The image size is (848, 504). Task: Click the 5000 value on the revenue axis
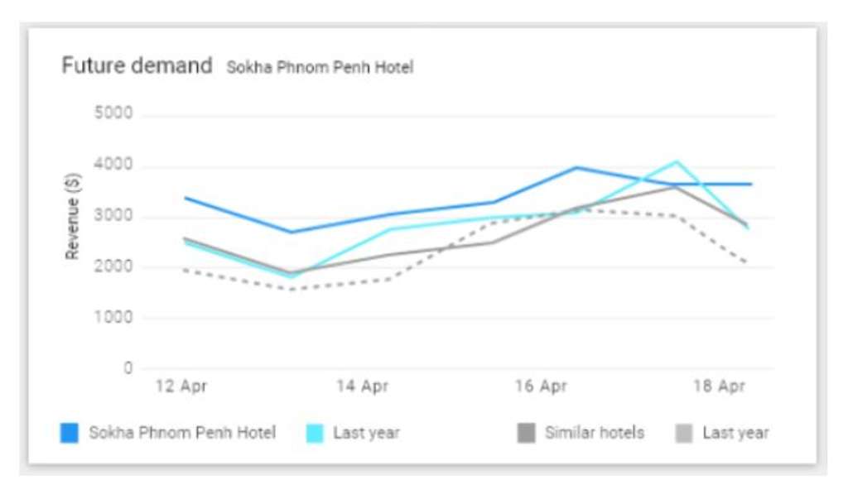[115, 114]
